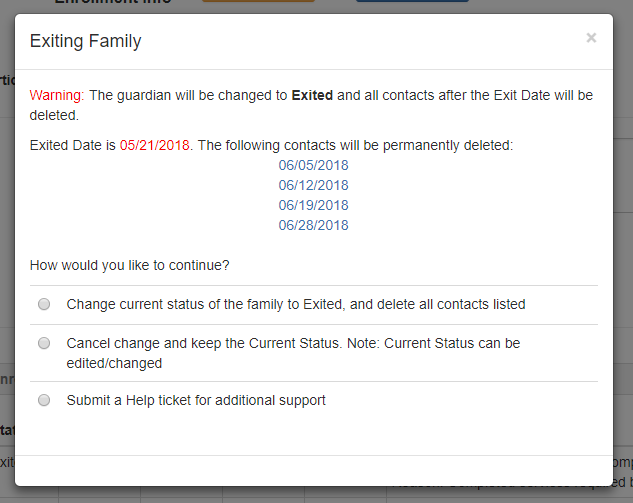This screenshot has width=633, height=503.
Task: Click the Exiting Family dialog title
Action: click(x=86, y=41)
